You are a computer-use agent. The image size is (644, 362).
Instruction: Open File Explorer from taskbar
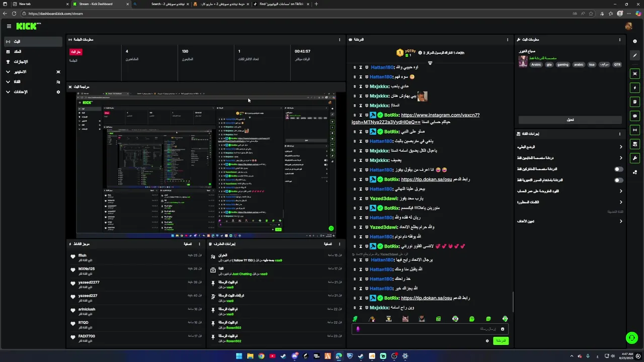point(250,356)
